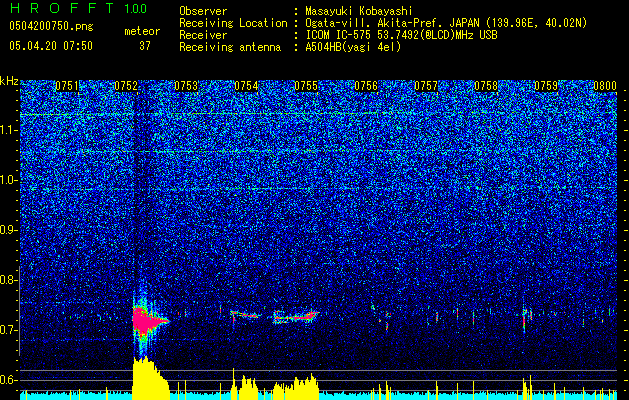Click the HROFFT 1.0.0 title text
This screenshot has height=400, width=629.
(78, 8)
